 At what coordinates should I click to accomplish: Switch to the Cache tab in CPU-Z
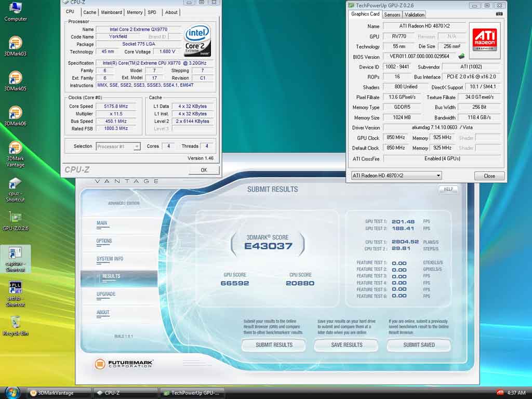(x=89, y=12)
